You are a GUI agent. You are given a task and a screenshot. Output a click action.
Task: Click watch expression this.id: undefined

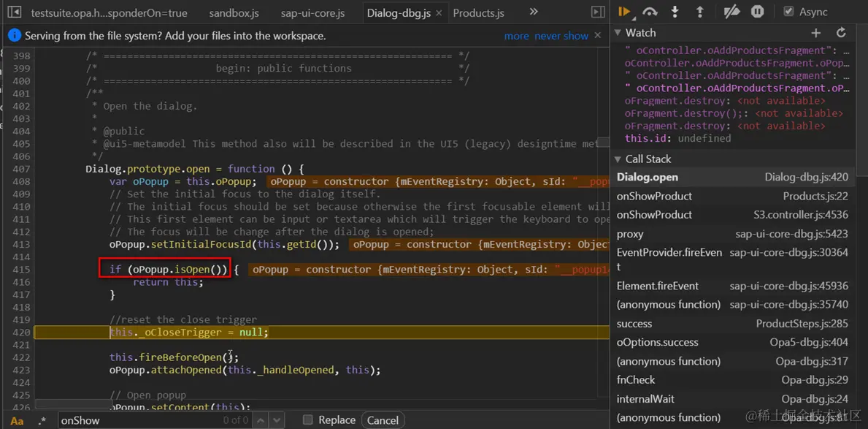[677, 139]
